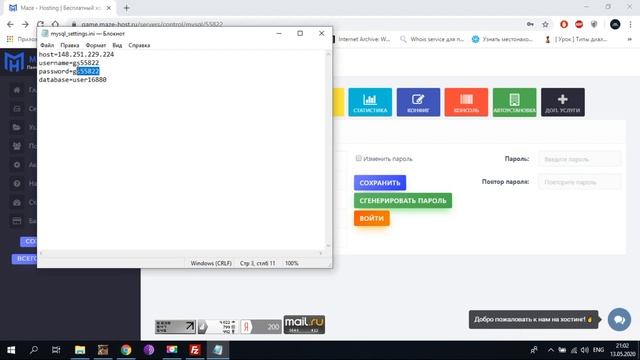Click the shield extension icon in Chrome toolbar

tap(594, 24)
